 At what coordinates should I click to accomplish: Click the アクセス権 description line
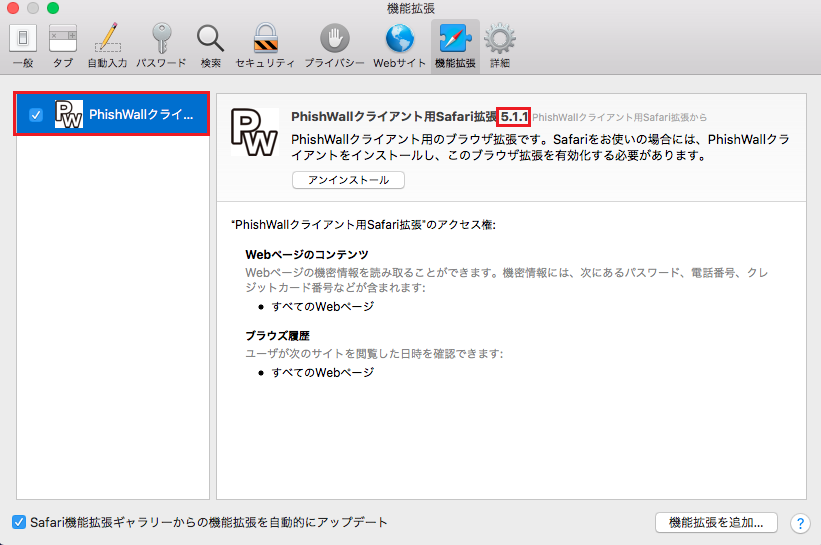pyautogui.click(x=363, y=225)
